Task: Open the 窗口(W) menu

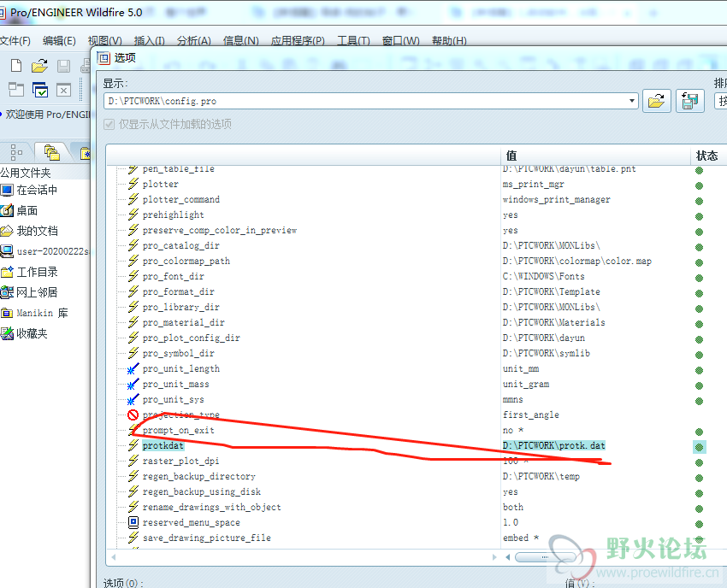Action: coord(400,41)
